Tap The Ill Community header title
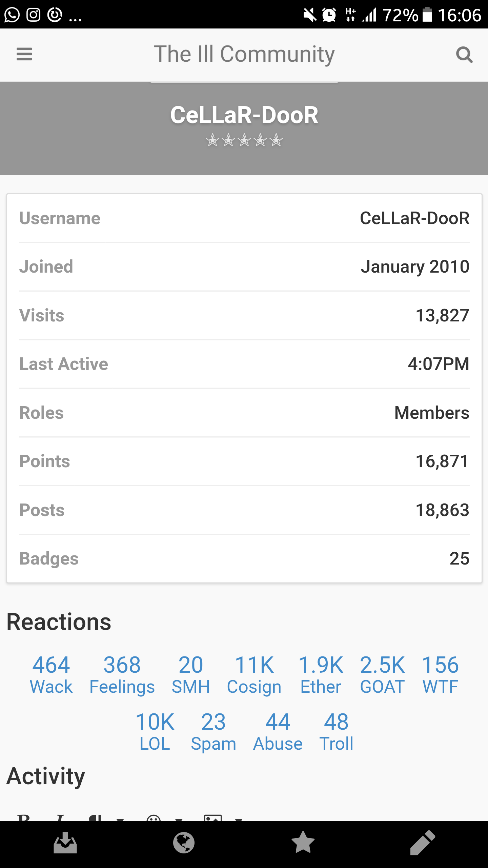The width and height of the screenshot is (488, 868). point(244,54)
